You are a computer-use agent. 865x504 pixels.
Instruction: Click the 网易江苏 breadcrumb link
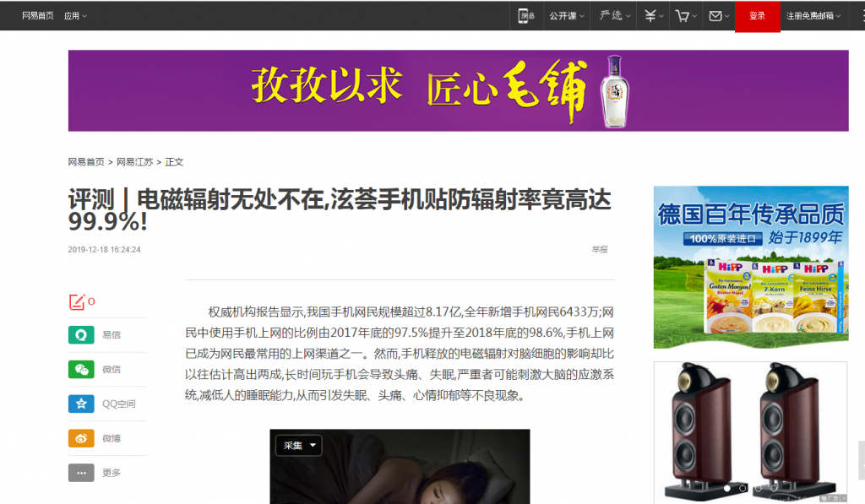[134, 162]
